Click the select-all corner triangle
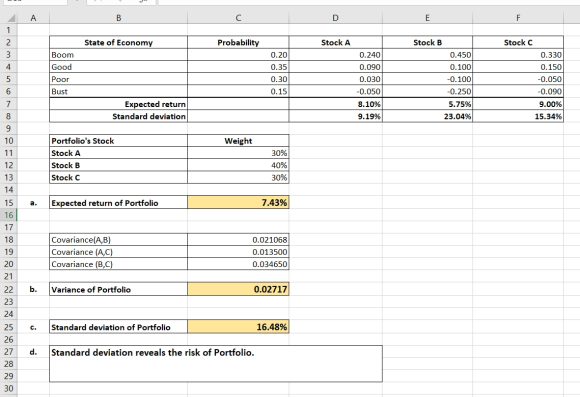This screenshot has width=580, height=397. tap(11, 18)
